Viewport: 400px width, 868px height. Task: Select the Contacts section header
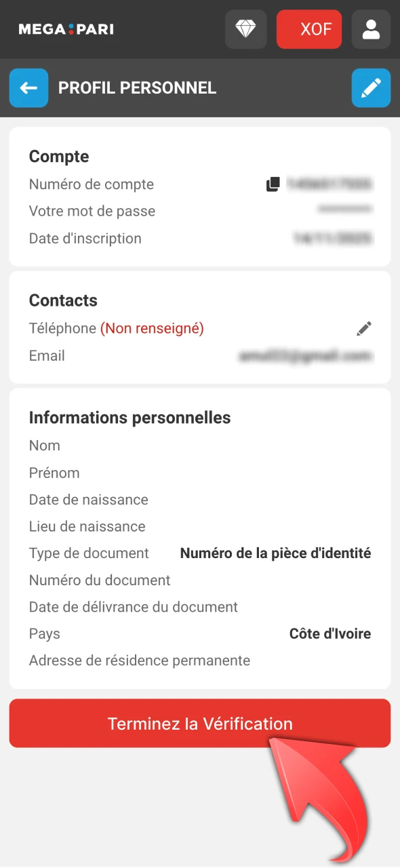coord(63,300)
